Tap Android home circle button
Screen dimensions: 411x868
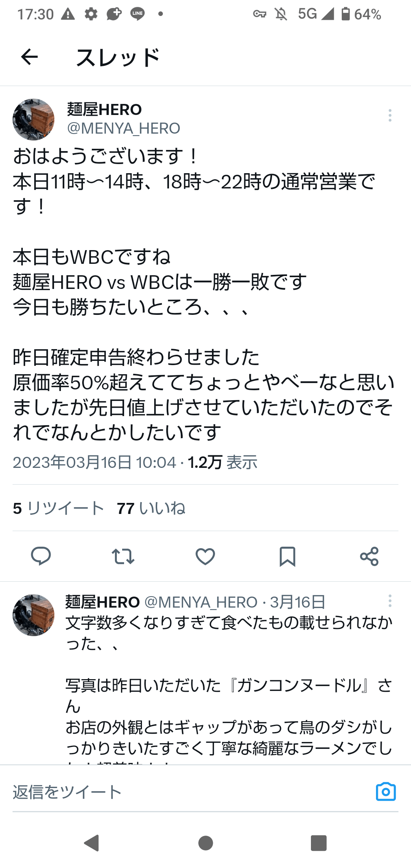tap(205, 843)
